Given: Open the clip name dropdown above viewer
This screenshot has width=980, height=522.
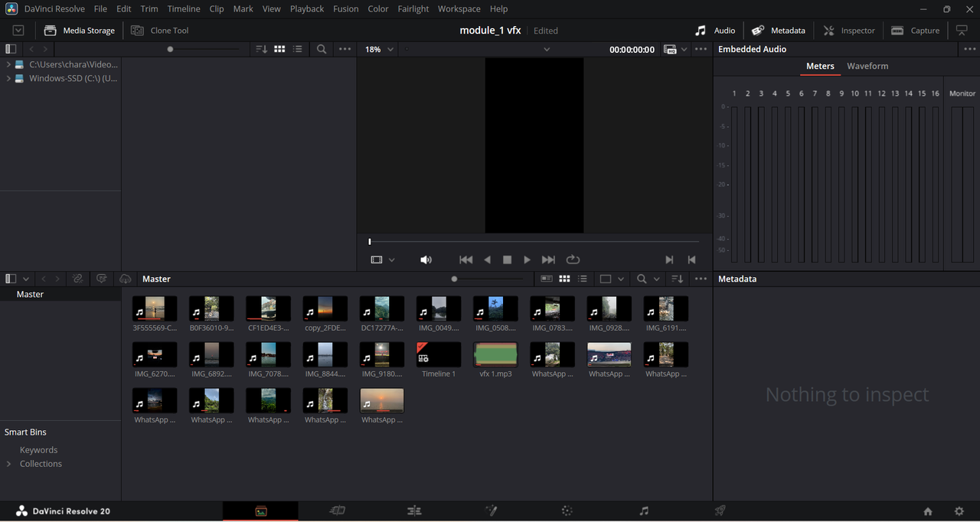Looking at the screenshot, I should click(x=547, y=49).
